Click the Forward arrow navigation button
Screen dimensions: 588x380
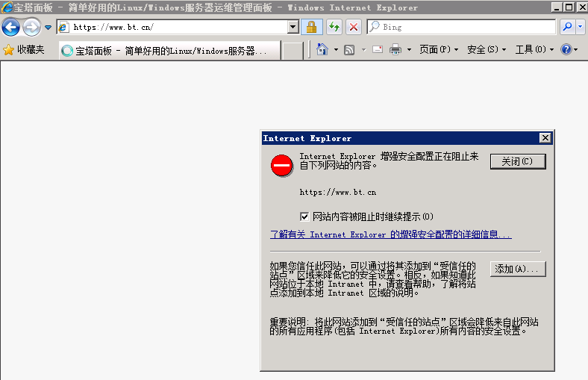point(32,27)
